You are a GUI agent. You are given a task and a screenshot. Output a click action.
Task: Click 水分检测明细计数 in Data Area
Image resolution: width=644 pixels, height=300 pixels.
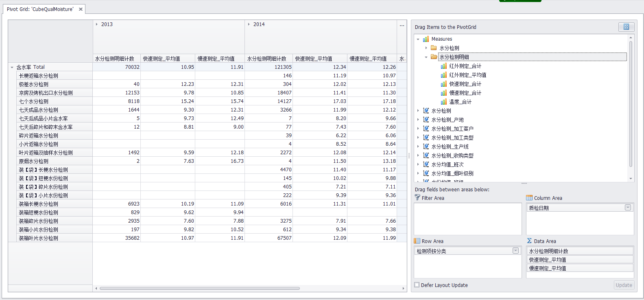(580, 251)
